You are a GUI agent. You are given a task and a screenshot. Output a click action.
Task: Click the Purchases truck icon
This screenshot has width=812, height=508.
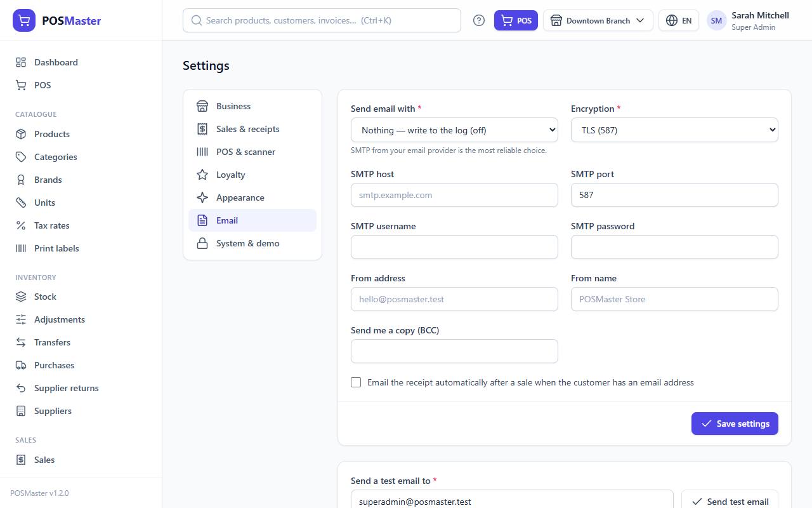21,365
